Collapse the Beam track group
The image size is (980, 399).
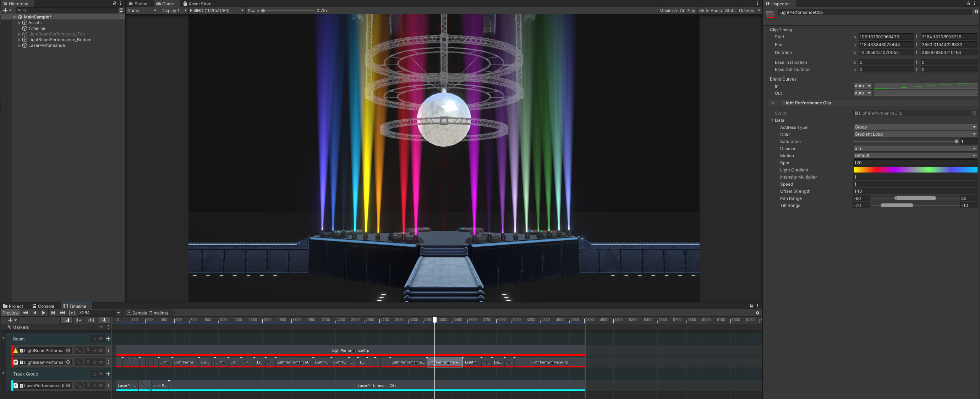(4, 338)
